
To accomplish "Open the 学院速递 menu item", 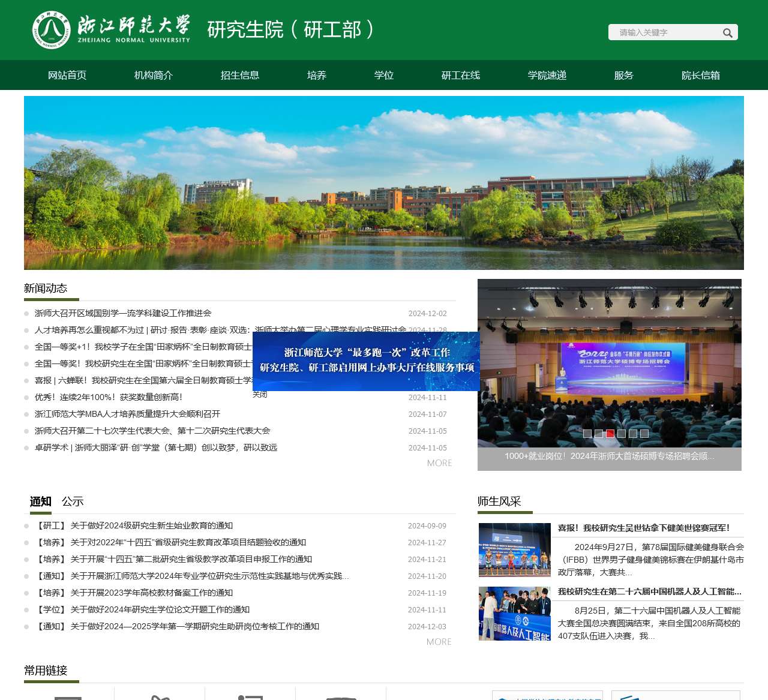I will (547, 75).
